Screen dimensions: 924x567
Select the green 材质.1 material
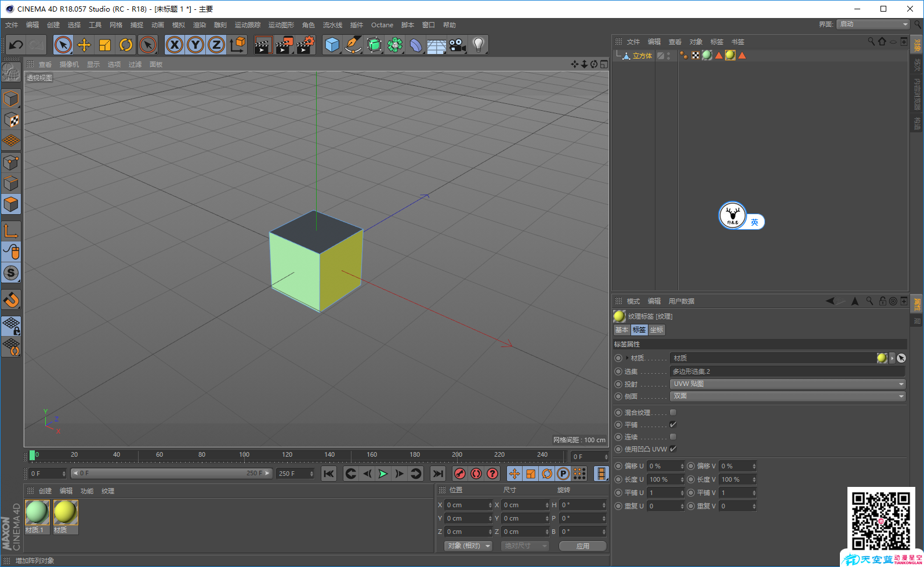tap(37, 517)
